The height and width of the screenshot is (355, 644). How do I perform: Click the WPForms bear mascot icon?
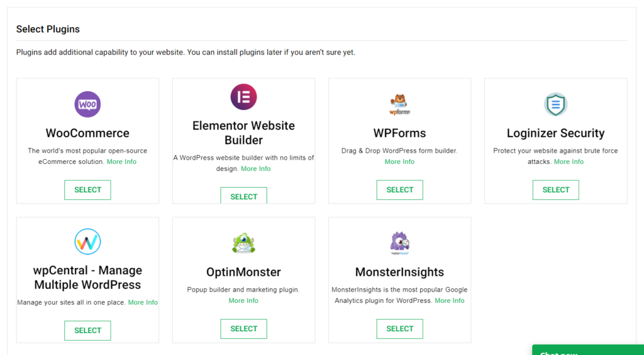pyautogui.click(x=399, y=104)
